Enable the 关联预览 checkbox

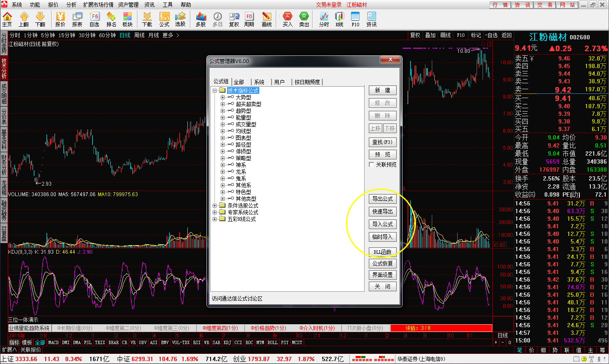pos(372,164)
